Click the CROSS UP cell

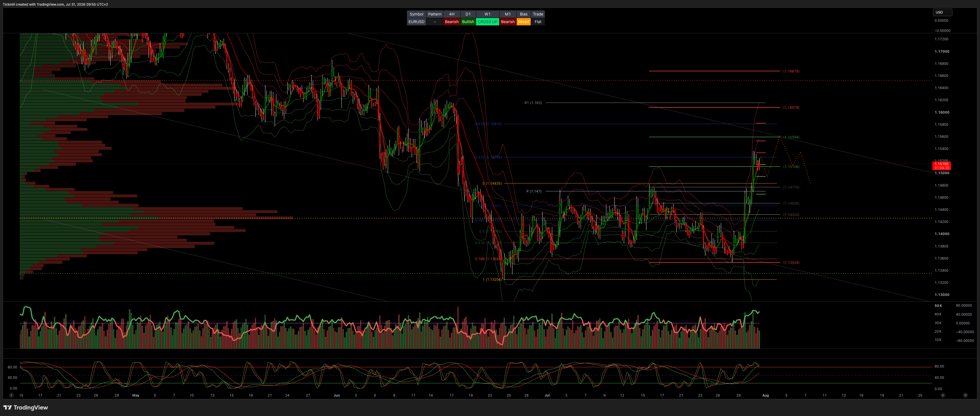(x=487, y=22)
